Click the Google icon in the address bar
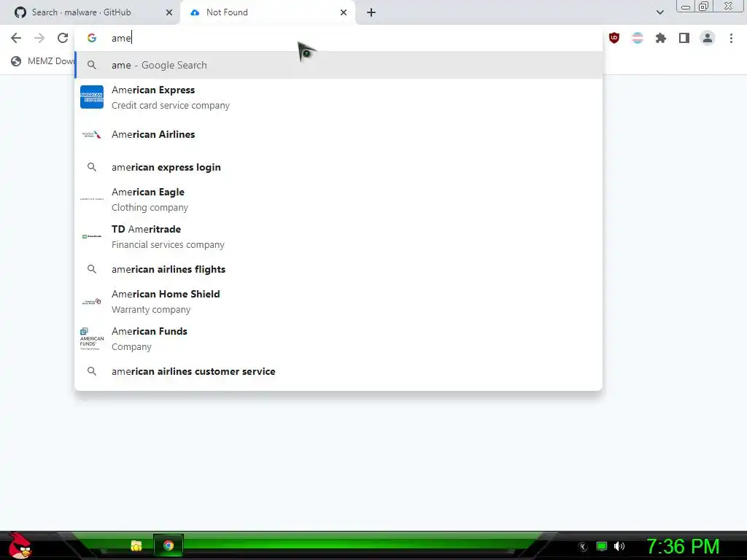This screenshot has height=560, width=747. click(x=92, y=38)
